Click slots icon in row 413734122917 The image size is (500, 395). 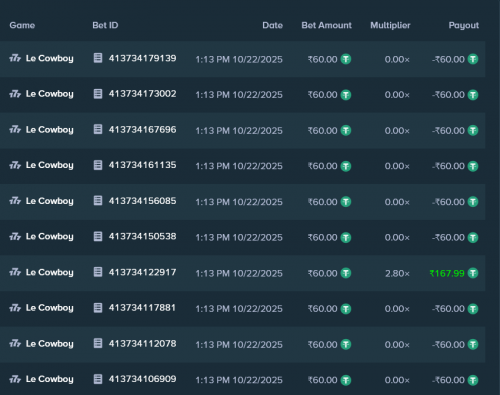click(x=15, y=273)
